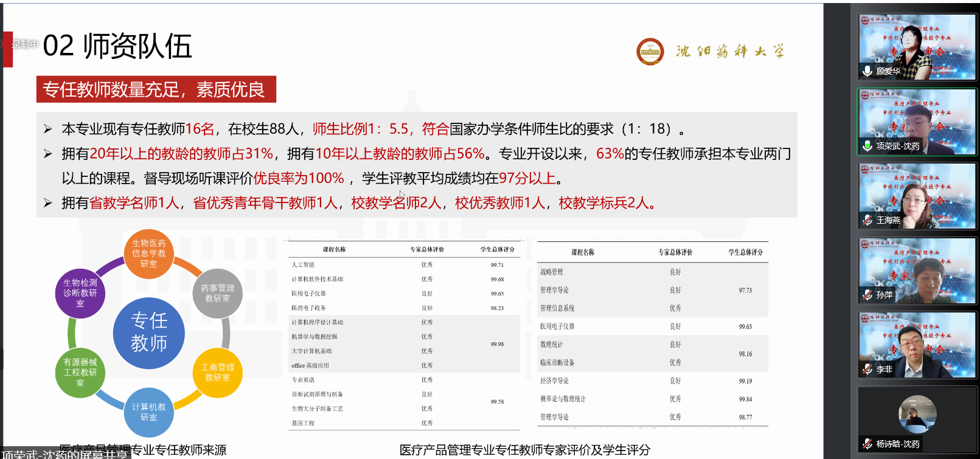Click the Shenyang Pharmaceutical University round logo
The width and height of the screenshot is (980, 459).
[x=650, y=52]
